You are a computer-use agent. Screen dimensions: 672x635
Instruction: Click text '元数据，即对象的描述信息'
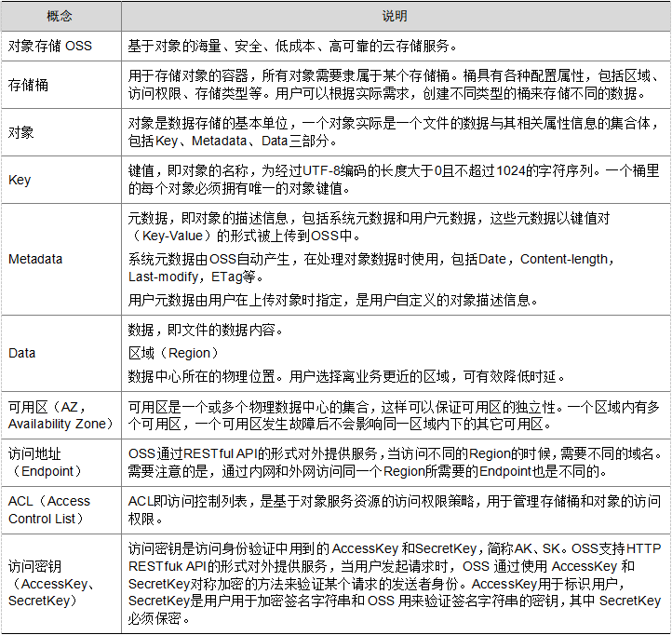208,218
